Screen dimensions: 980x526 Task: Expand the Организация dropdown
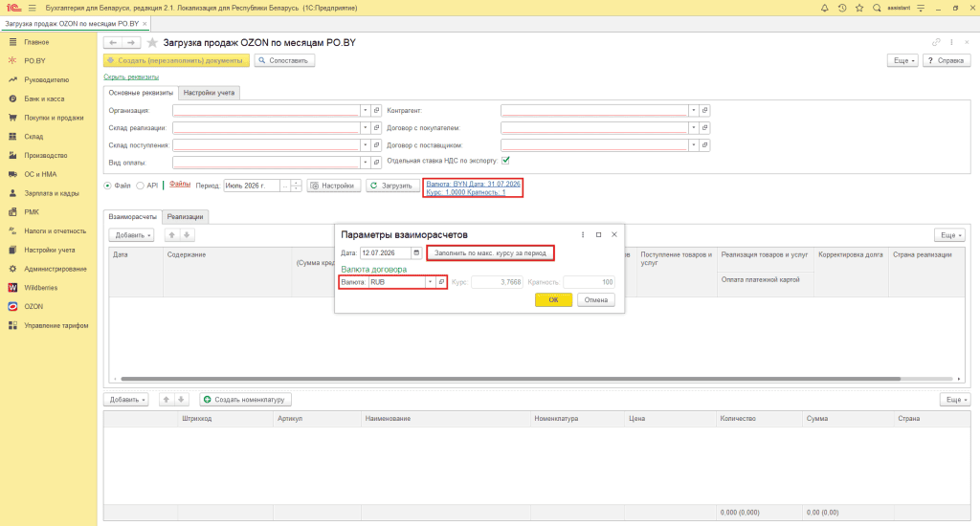point(365,111)
